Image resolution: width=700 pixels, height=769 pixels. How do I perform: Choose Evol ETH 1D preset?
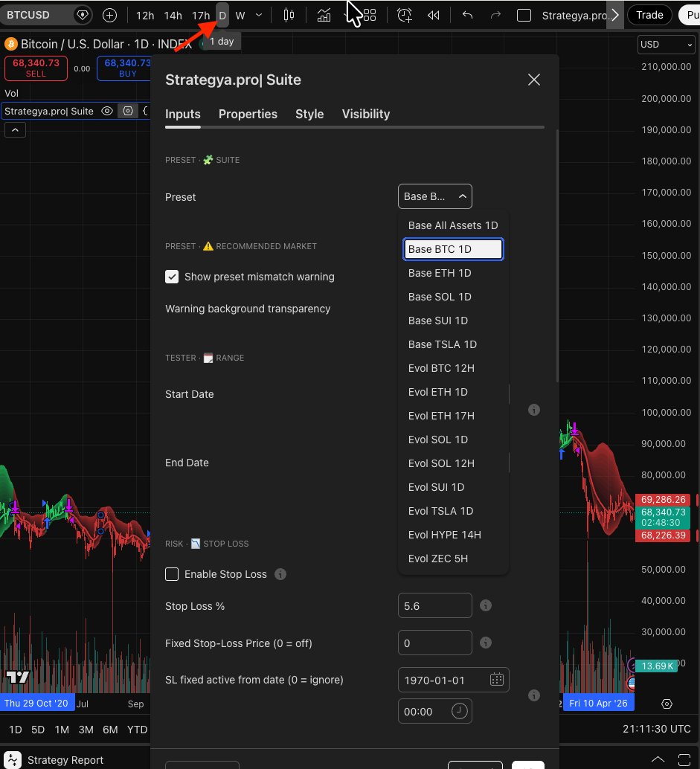coord(453,392)
